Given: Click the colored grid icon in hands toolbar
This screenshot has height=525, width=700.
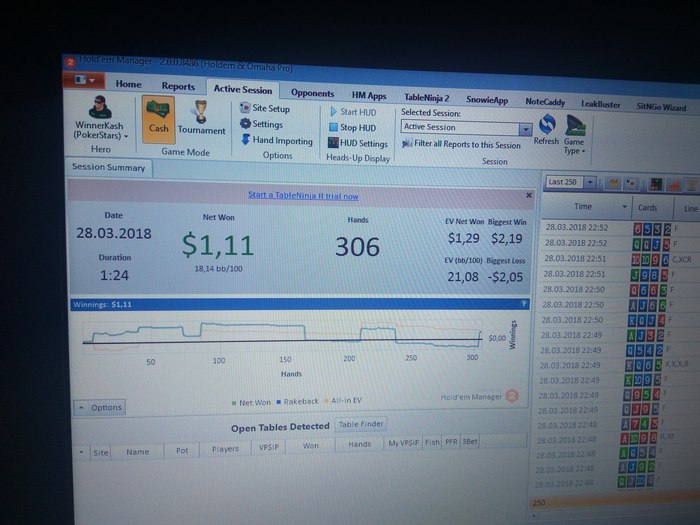Looking at the screenshot, I should pyautogui.click(x=656, y=184).
